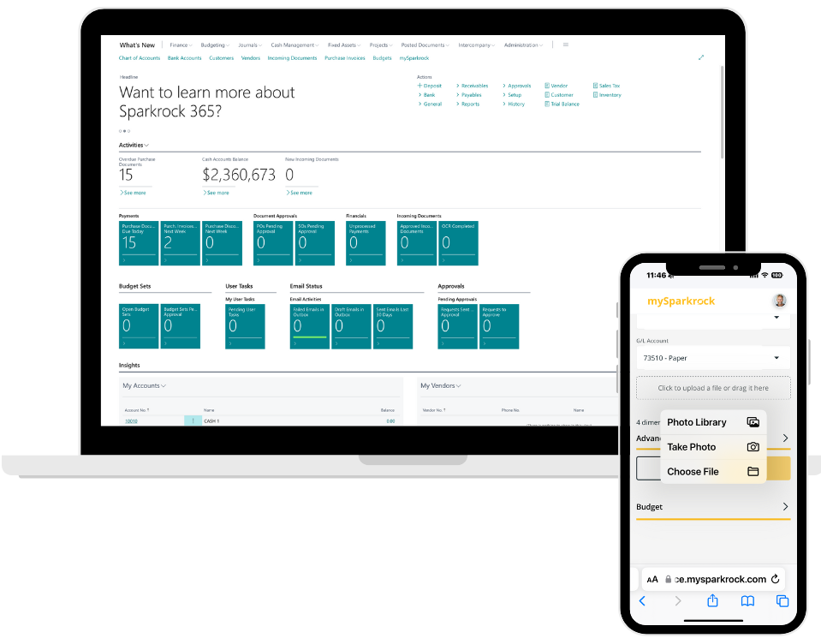Open the Administration menu
Image resolution: width=821 pixels, height=644 pixels.
[523, 45]
